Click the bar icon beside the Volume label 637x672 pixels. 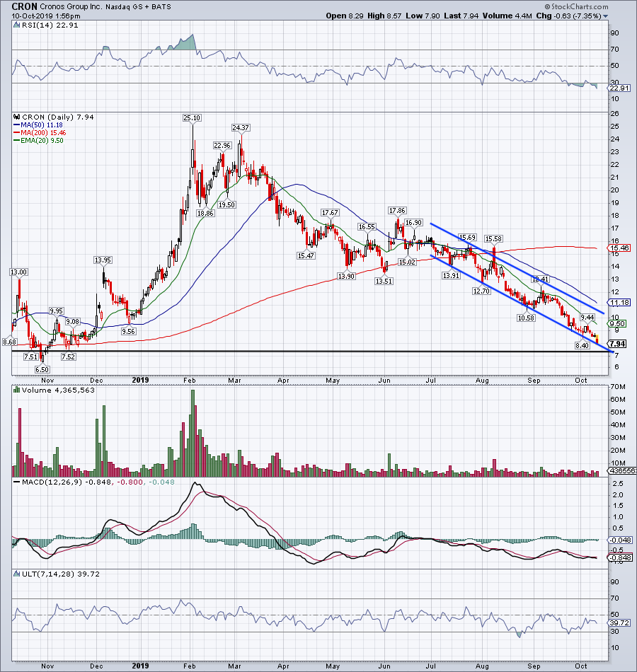coord(17,390)
